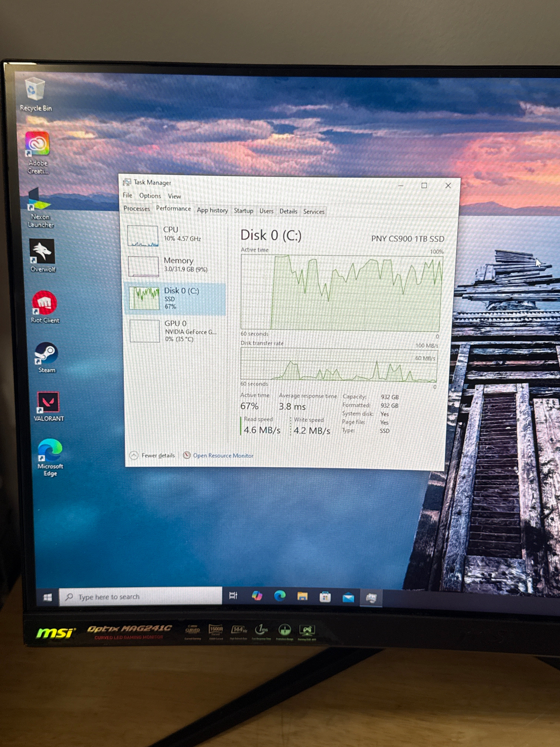
Task: Click the Open Resource Monitor link
Action: coord(223,456)
